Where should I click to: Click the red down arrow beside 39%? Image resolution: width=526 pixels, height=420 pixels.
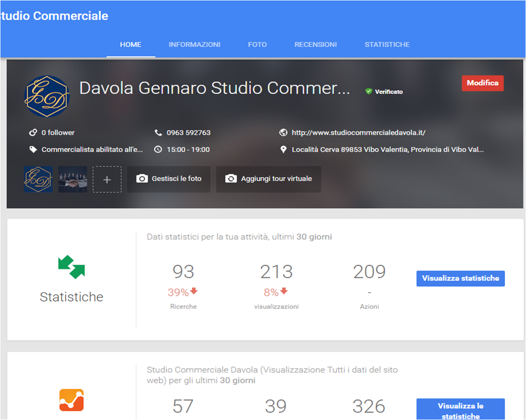click(x=194, y=291)
